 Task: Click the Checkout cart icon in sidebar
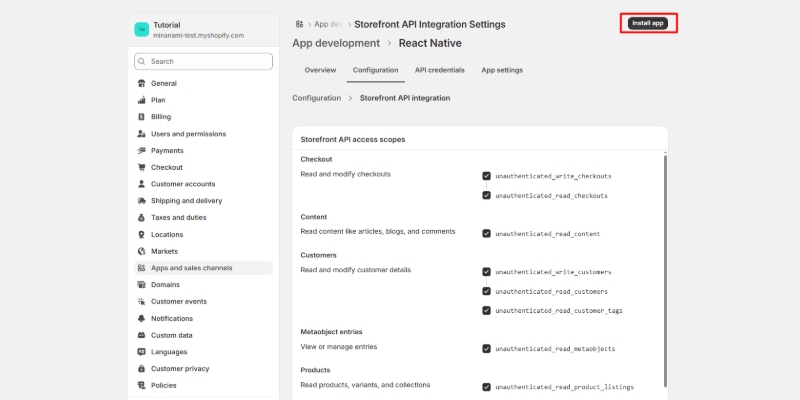pos(141,167)
